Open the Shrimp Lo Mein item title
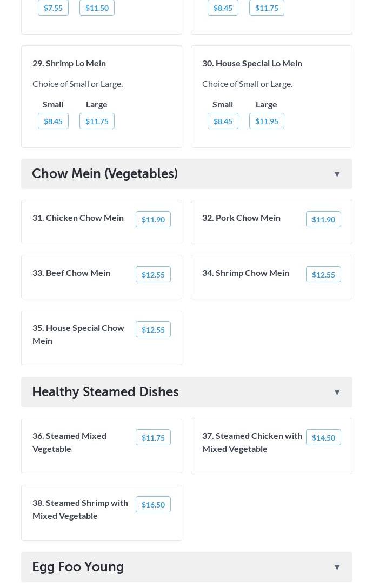The width and height of the screenshot is (373, 588). click(69, 63)
